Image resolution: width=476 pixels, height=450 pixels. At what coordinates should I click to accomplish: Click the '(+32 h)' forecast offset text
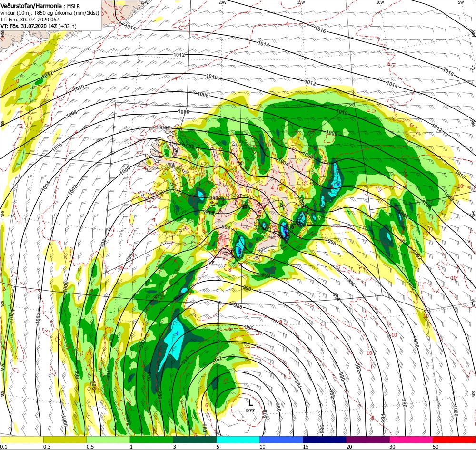coord(68,26)
